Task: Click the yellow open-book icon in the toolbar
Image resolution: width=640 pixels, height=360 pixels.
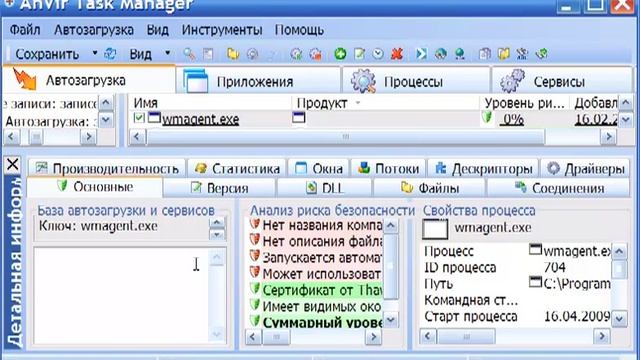Action: tap(504, 54)
